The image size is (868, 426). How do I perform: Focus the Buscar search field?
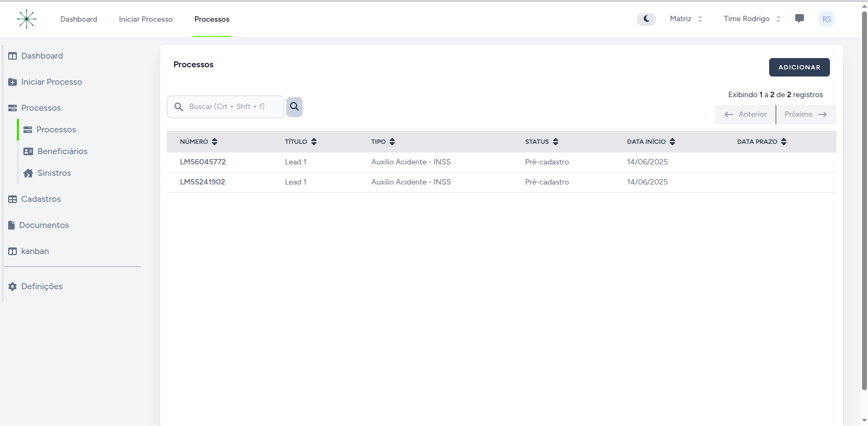click(225, 107)
